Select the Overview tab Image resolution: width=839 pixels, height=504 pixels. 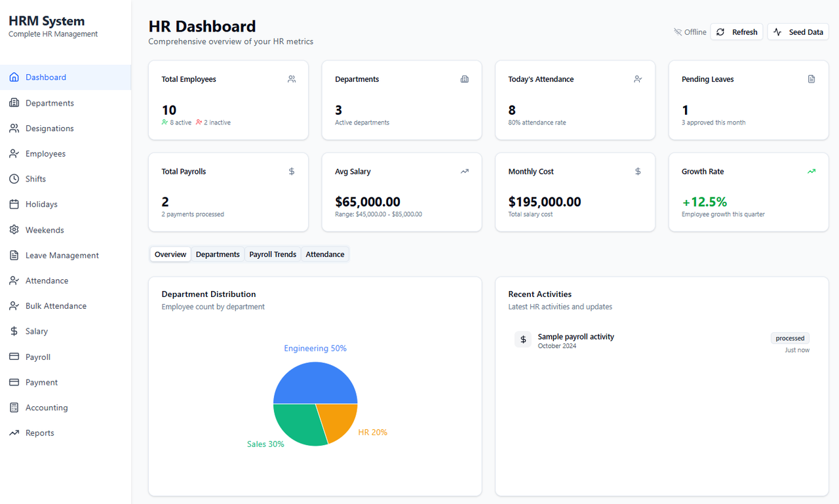170,254
